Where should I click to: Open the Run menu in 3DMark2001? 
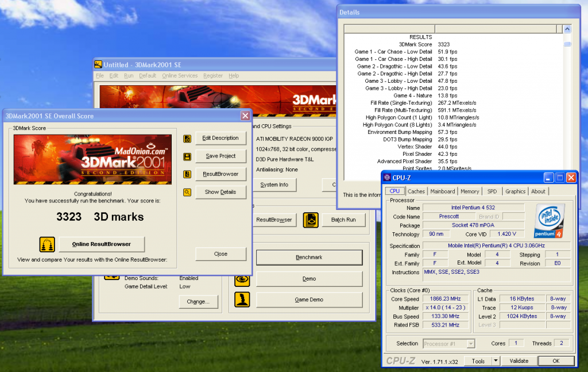[129, 75]
